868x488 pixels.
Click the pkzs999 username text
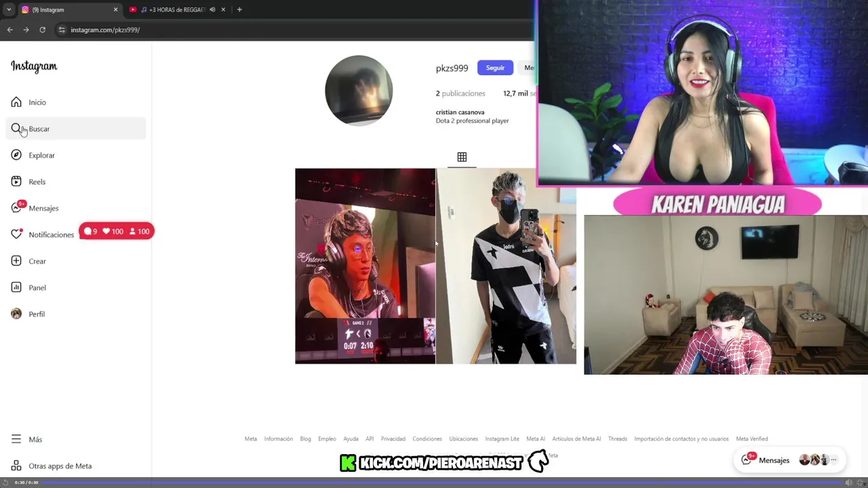point(452,68)
